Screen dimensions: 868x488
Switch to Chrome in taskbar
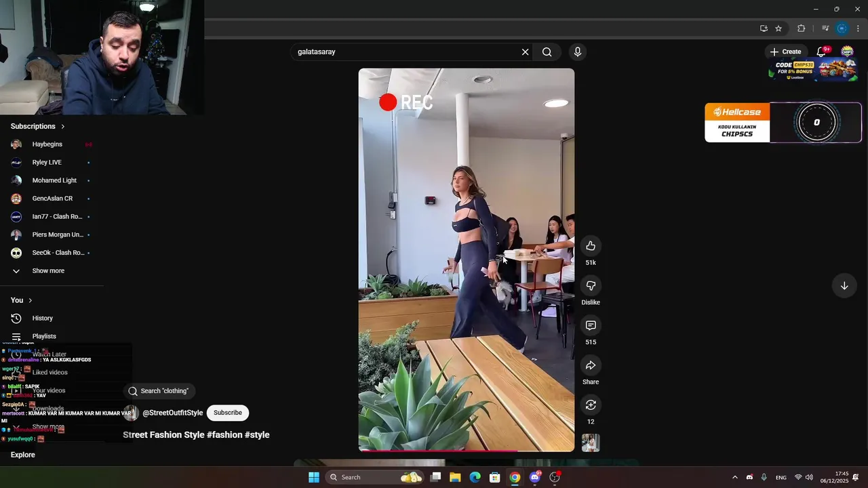(x=515, y=477)
